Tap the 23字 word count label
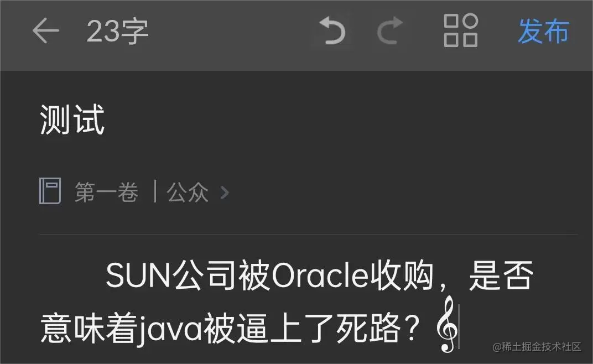Viewport: 593px width, 364px height. click(118, 32)
